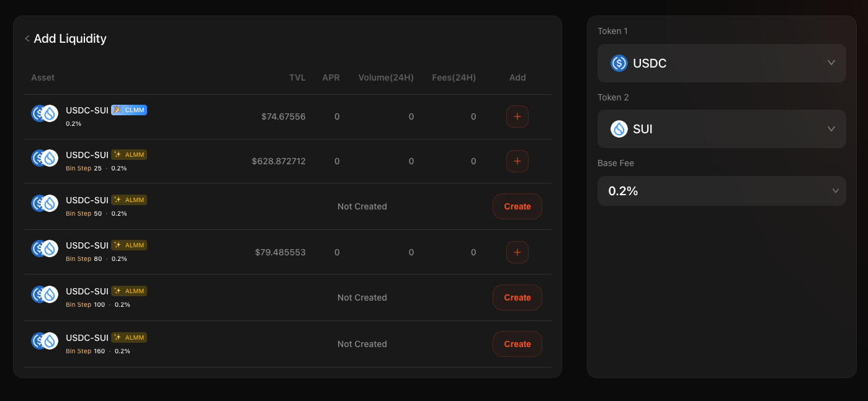Image resolution: width=868 pixels, height=401 pixels.
Task: Click ALMM badge on Bin Step 25 row
Action: pos(129,155)
